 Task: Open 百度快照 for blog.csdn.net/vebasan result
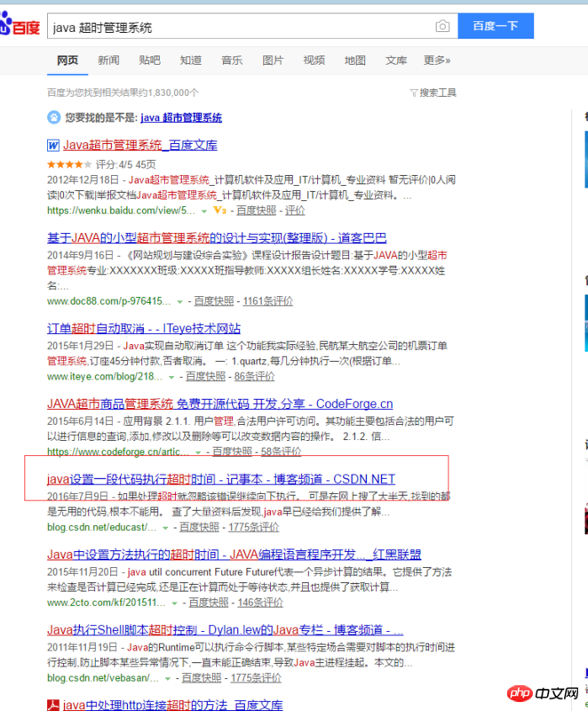point(202,677)
